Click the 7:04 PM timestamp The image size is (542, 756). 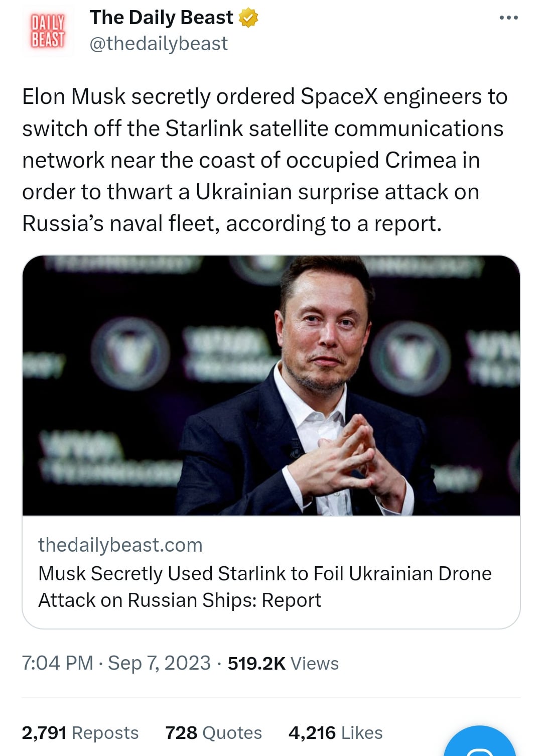(x=58, y=663)
